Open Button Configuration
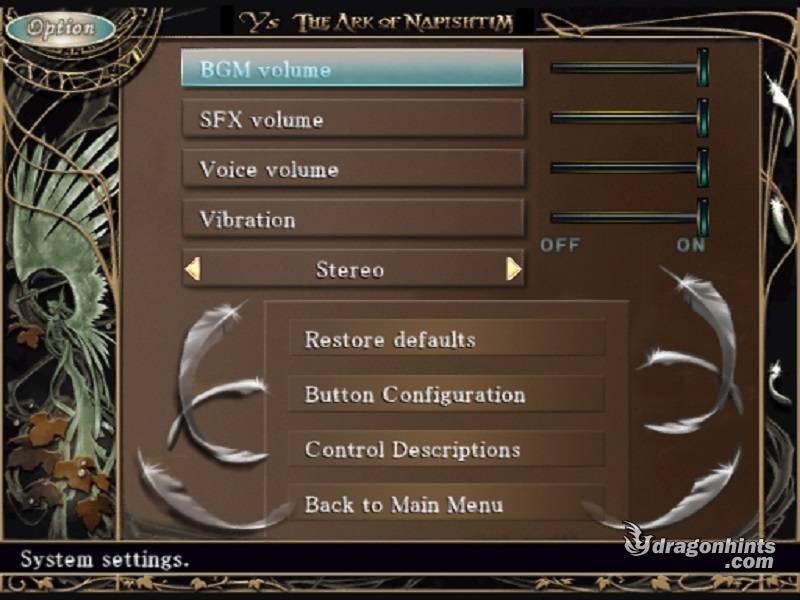This screenshot has width=800, height=600. [447, 394]
